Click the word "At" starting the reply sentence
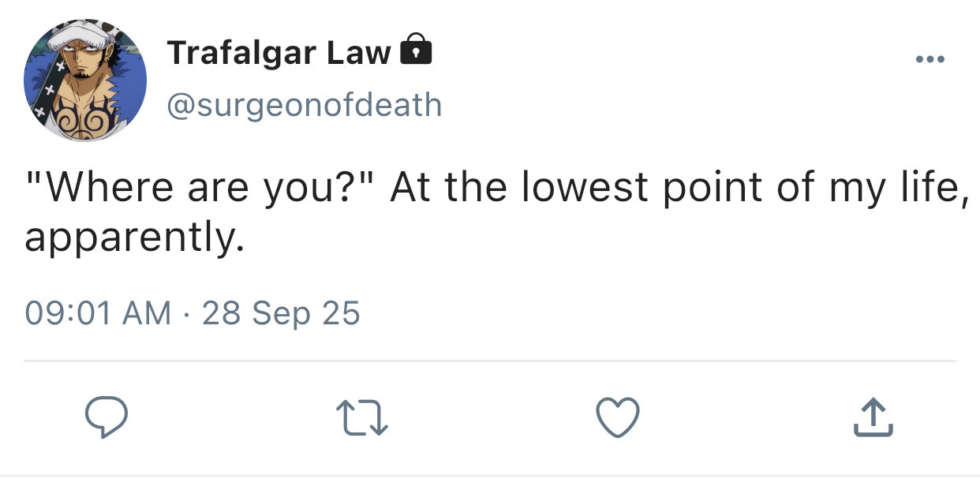980x490 pixels. 410,188
